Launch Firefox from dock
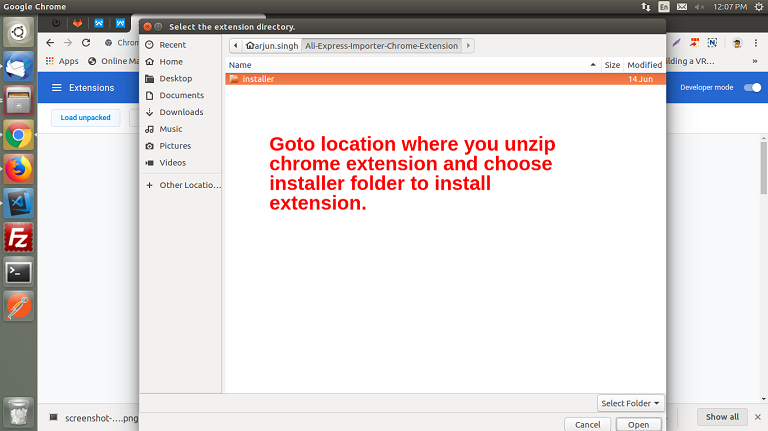Screen dimensions: 768x431 [x=19, y=169]
